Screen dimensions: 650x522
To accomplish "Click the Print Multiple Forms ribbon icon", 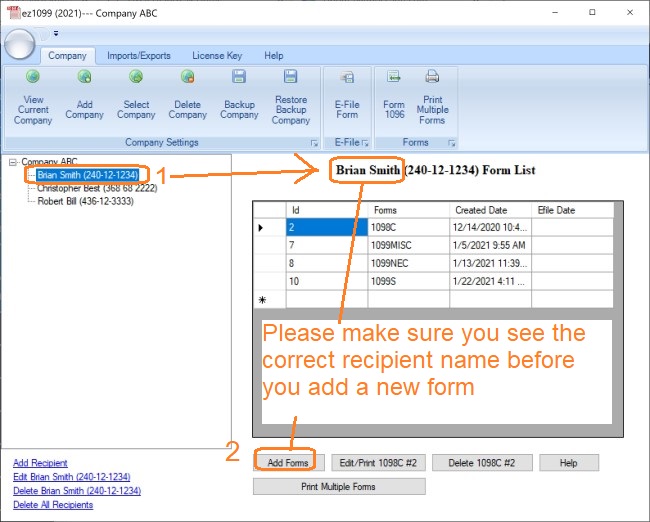I will 432,77.
